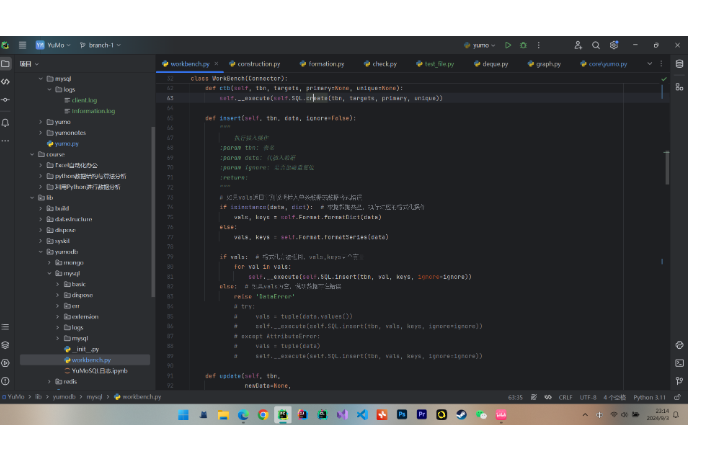Expand the build folder under lib
The height and width of the screenshot is (450, 720).
click(40, 208)
